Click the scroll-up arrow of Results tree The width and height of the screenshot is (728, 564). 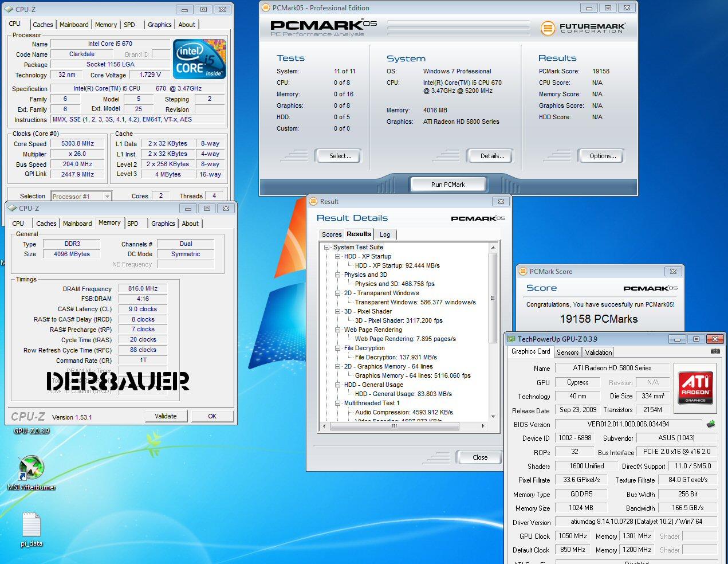click(493, 247)
